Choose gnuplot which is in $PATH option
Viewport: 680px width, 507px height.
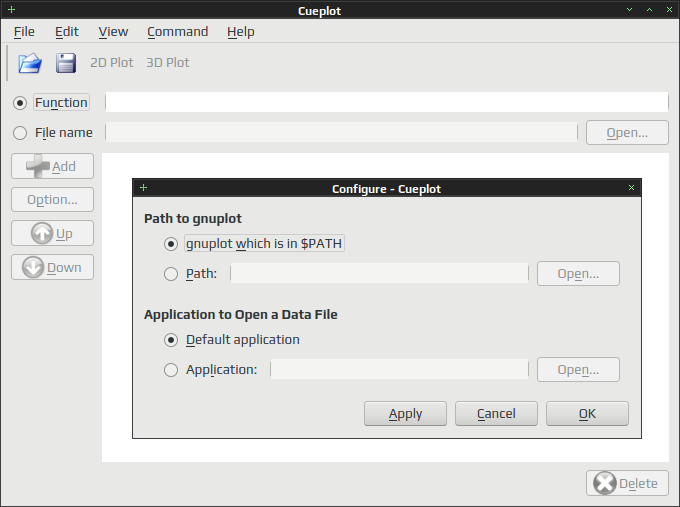(x=171, y=244)
